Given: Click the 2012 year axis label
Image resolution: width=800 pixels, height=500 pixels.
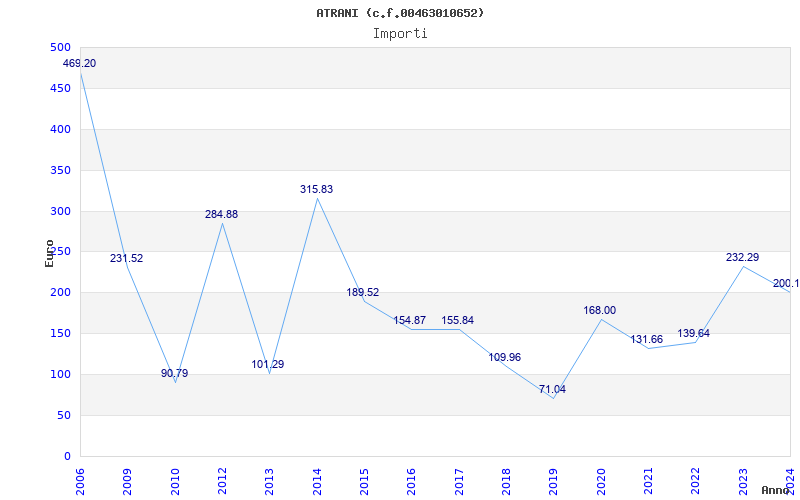Looking at the screenshot, I should tap(222, 483).
